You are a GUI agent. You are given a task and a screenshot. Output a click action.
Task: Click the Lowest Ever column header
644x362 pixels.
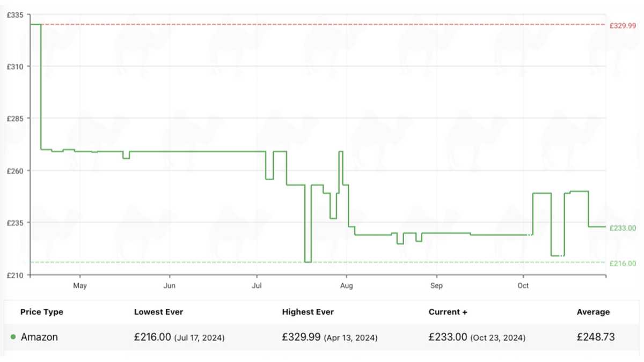158,312
